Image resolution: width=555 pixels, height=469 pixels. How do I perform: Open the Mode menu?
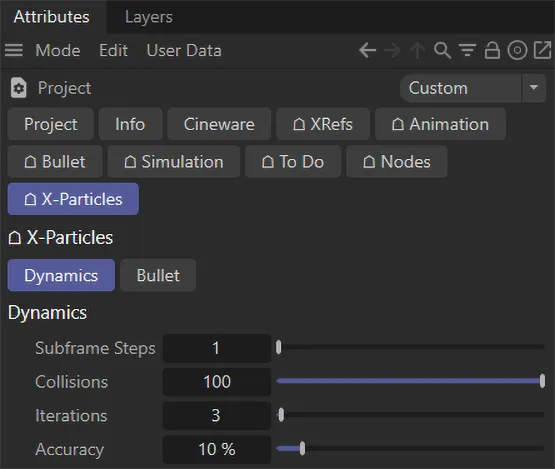58,50
